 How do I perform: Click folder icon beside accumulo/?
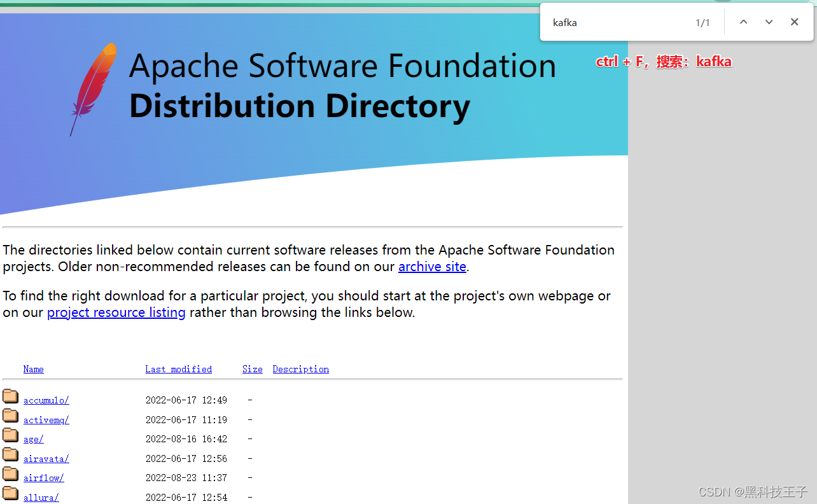click(10, 396)
